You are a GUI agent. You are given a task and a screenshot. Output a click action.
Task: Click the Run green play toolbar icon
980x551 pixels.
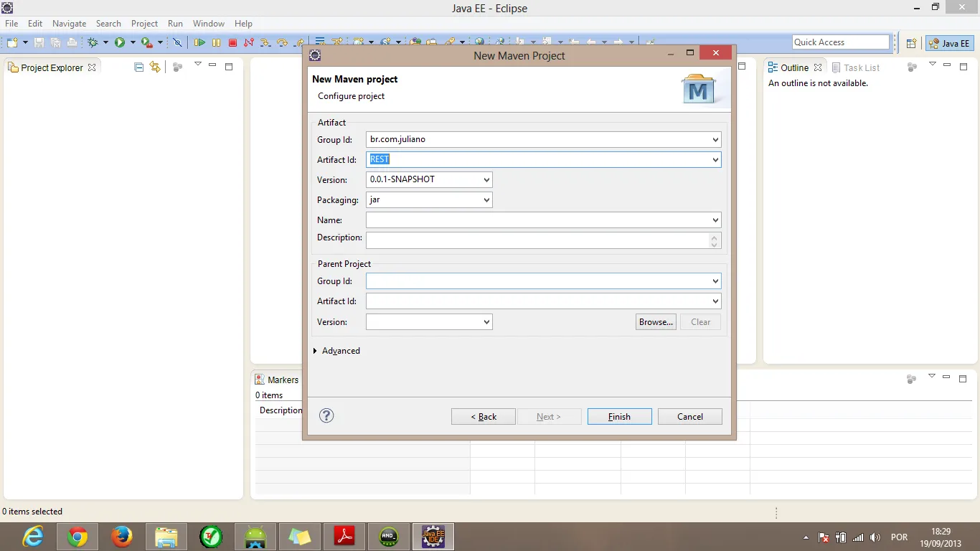120,43
